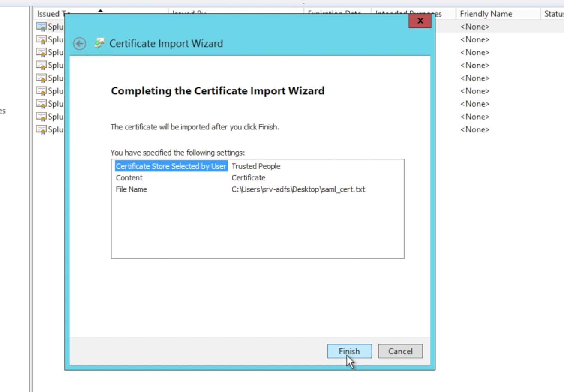This screenshot has width=564, height=392.
Task: Select the seventh certificate icon in list
Action: pos(41,104)
